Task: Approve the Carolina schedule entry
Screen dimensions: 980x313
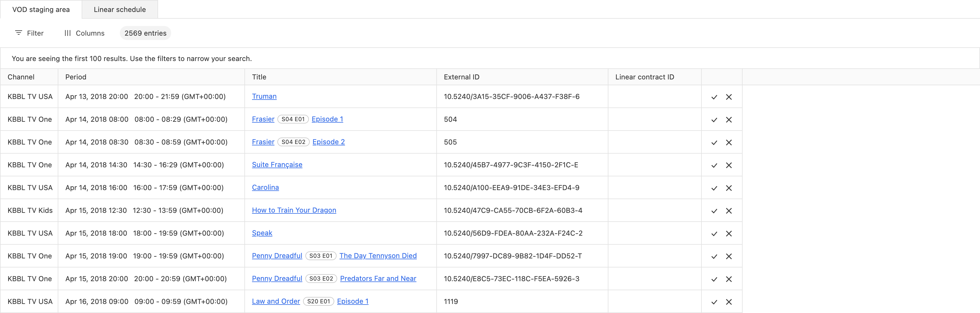Action: click(714, 188)
